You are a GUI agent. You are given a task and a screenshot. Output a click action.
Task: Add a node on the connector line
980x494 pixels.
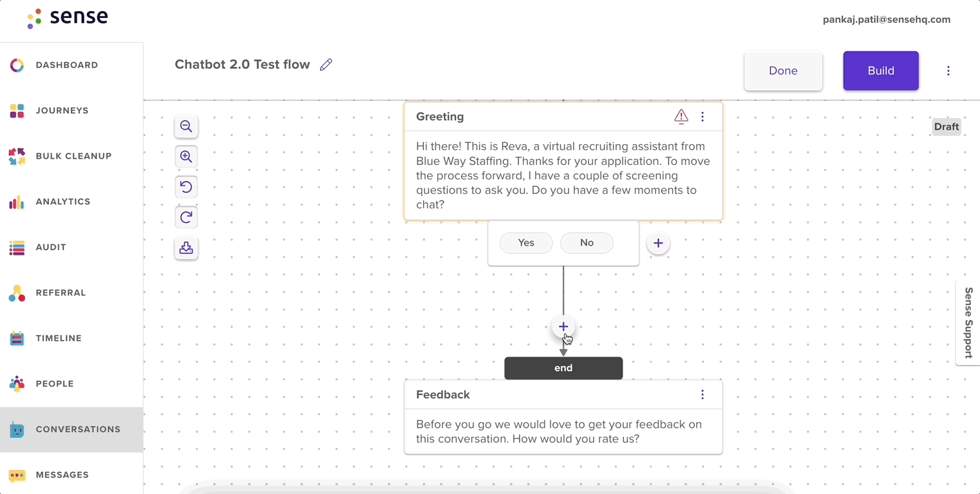coord(563,326)
